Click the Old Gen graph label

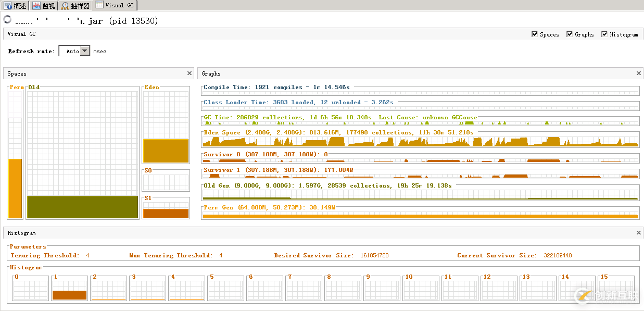(327, 185)
